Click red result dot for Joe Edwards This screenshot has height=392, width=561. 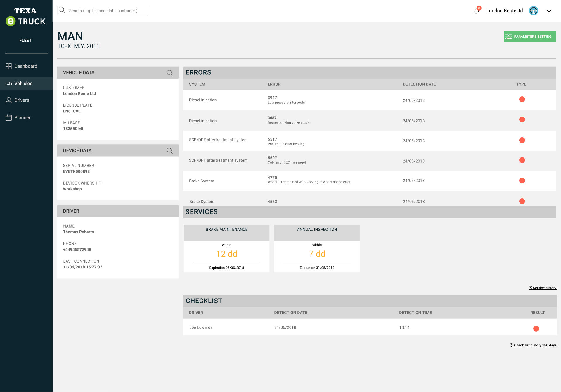point(536,329)
